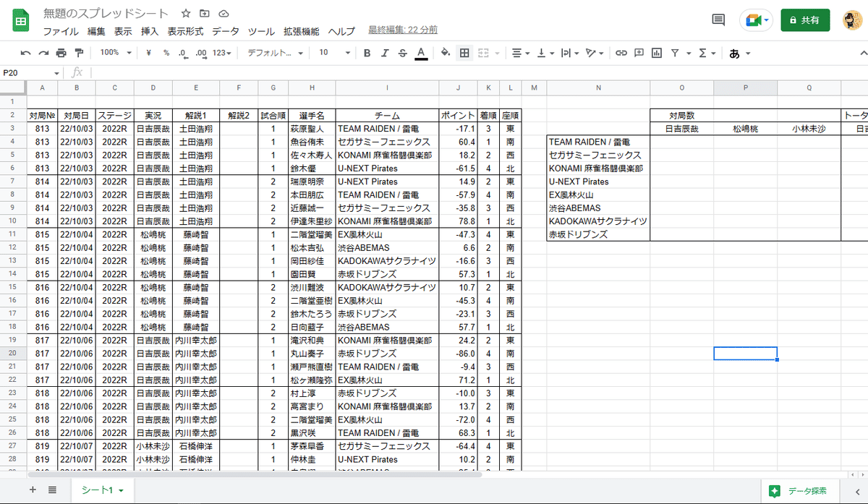Open text rotation dropdown

click(595, 53)
